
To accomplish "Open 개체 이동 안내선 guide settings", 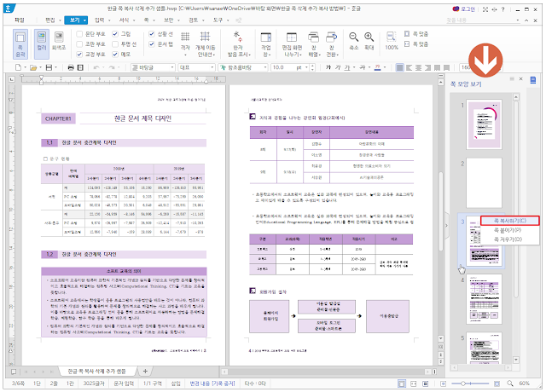I will tap(205, 43).
